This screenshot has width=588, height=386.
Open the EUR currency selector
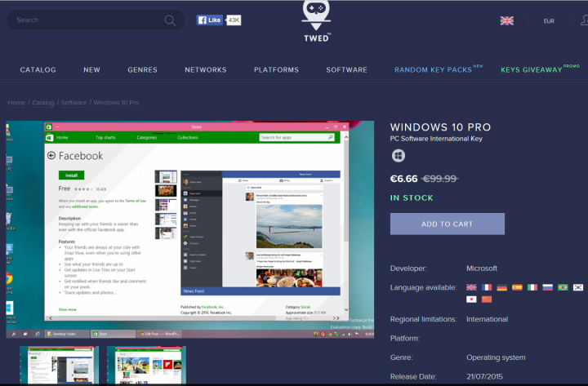549,21
